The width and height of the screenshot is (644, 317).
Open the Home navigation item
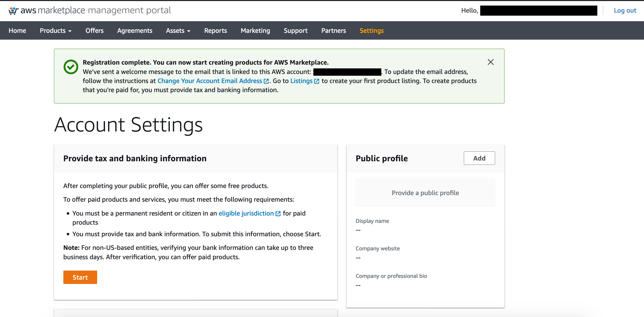[17, 31]
